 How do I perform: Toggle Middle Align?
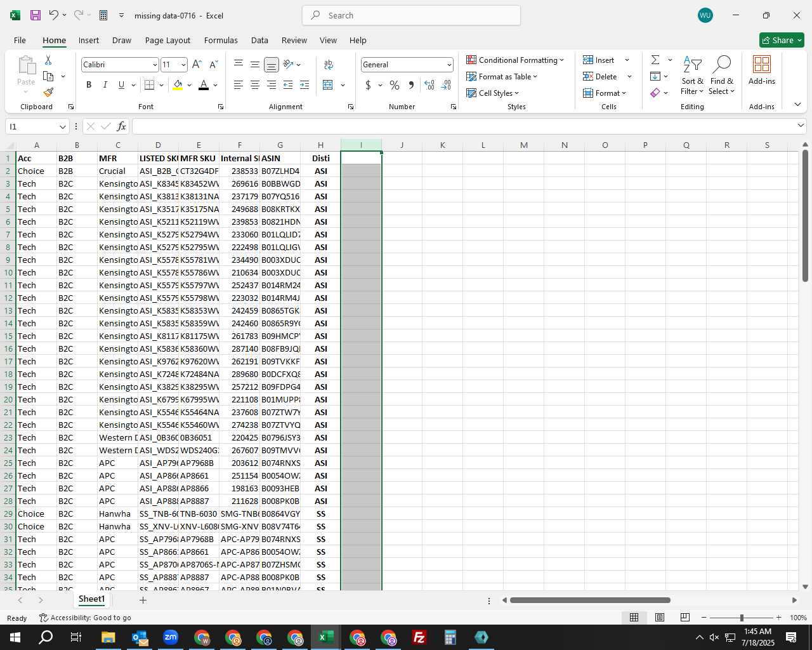pos(255,65)
